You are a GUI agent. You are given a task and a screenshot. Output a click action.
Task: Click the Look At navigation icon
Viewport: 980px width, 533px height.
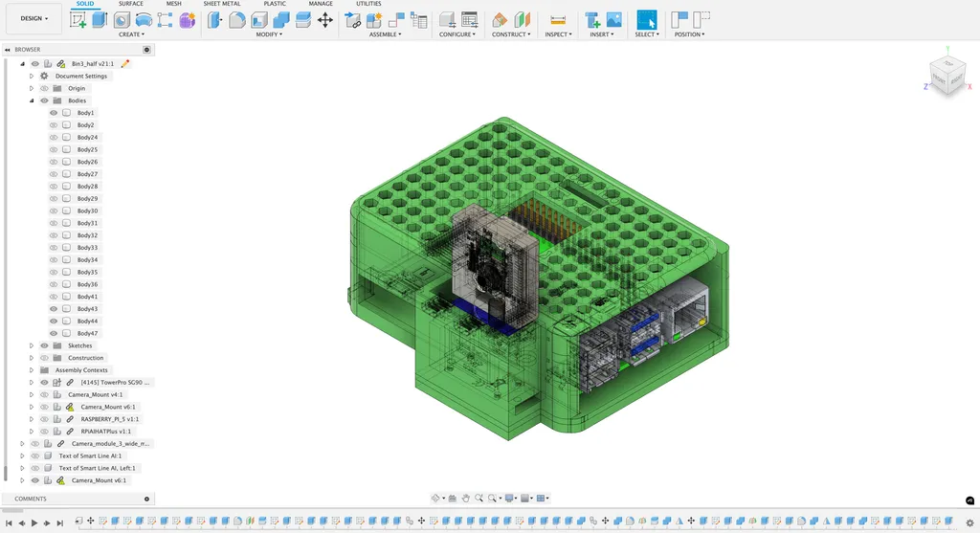point(453,498)
